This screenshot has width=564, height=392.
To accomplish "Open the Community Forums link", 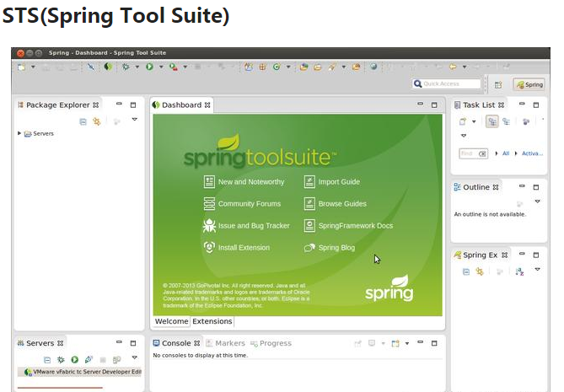I will coord(249,204).
